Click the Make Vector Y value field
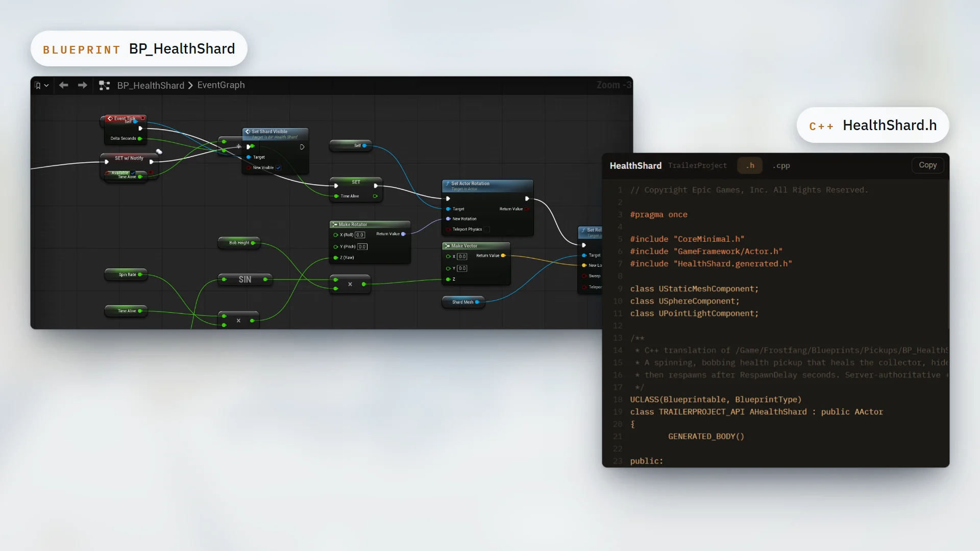Viewport: 980px width, 551px height. [x=462, y=268]
